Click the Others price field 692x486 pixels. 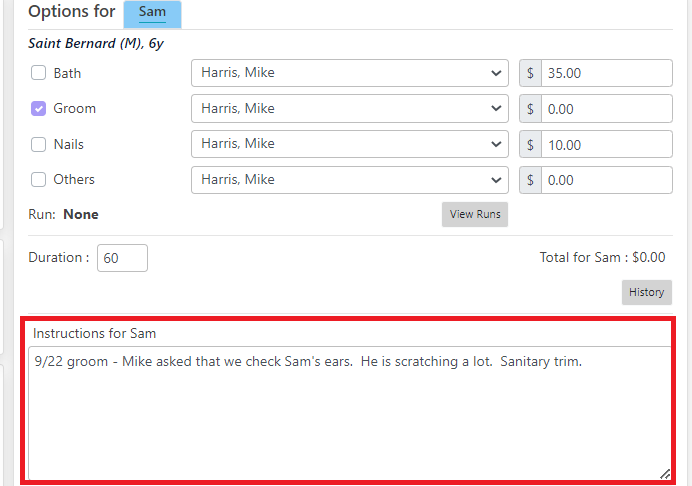coord(607,180)
